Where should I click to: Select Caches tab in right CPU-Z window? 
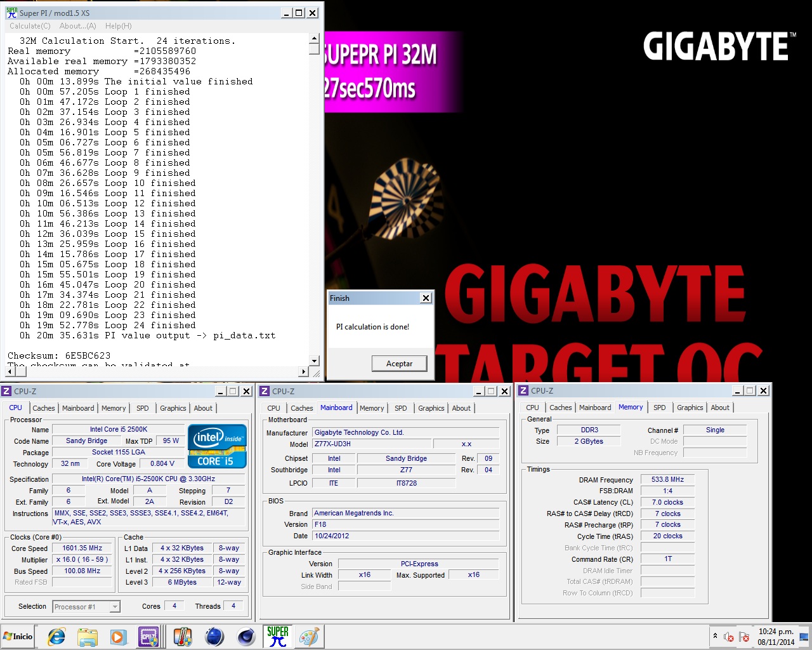pos(561,408)
